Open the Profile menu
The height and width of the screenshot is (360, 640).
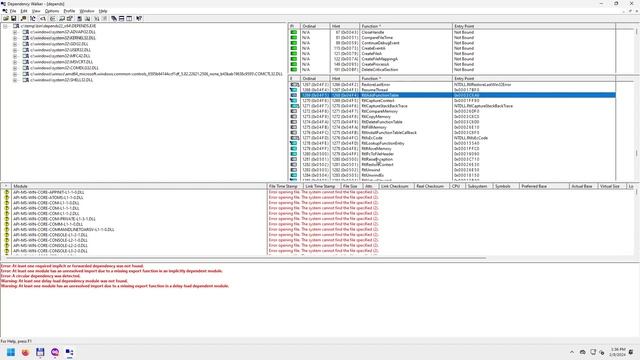[x=69, y=11]
